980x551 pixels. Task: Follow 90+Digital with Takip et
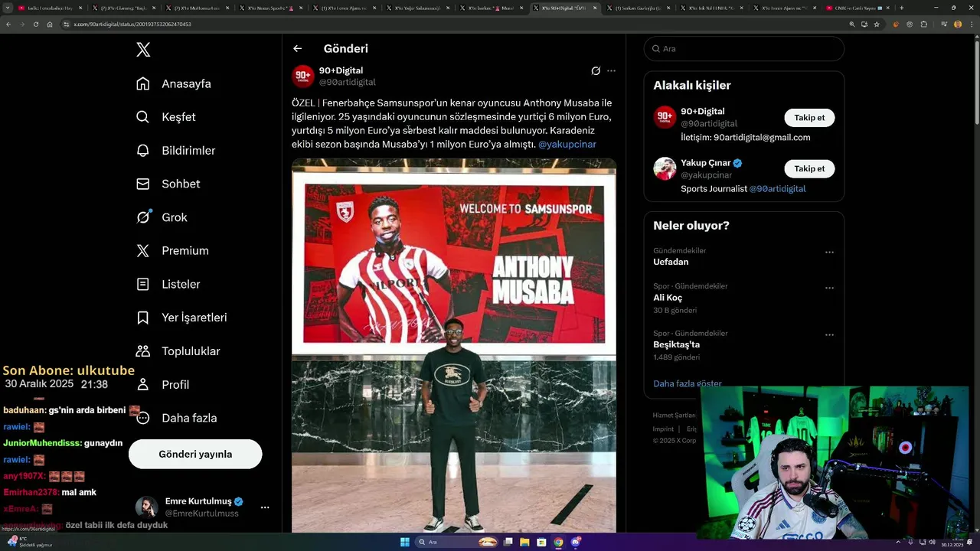[x=809, y=118]
